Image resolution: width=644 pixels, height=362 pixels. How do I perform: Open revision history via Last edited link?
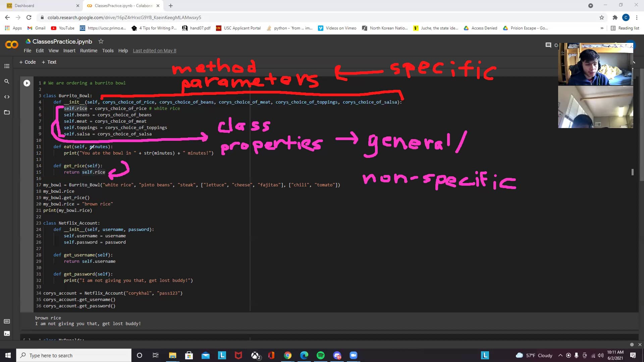(154, 51)
